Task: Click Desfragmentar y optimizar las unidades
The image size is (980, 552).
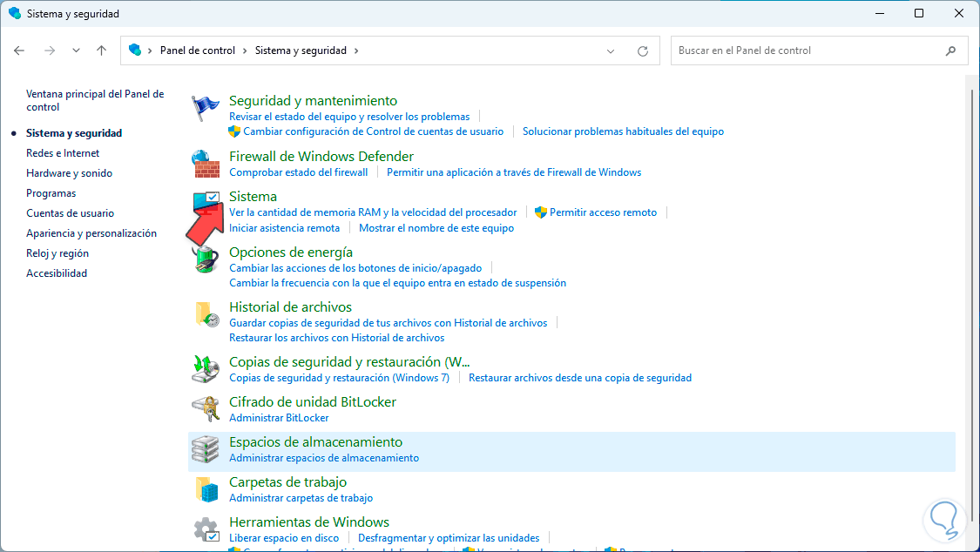Action: pos(449,538)
